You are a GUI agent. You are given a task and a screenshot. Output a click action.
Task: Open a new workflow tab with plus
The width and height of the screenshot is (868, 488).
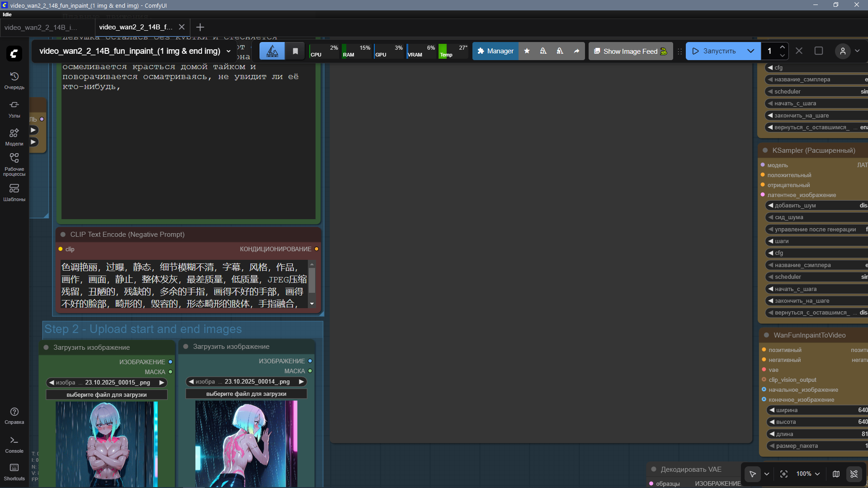[200, 27]
